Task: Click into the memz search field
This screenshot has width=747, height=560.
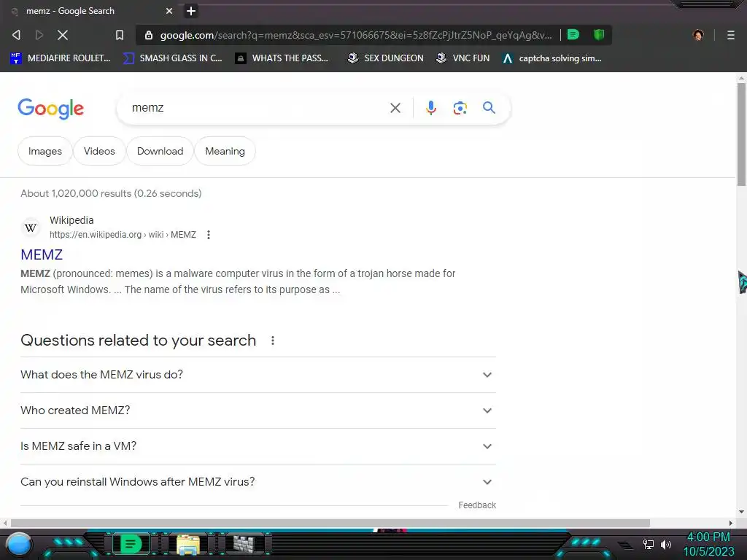Action: pyautogui.click(x=258, y=108)
